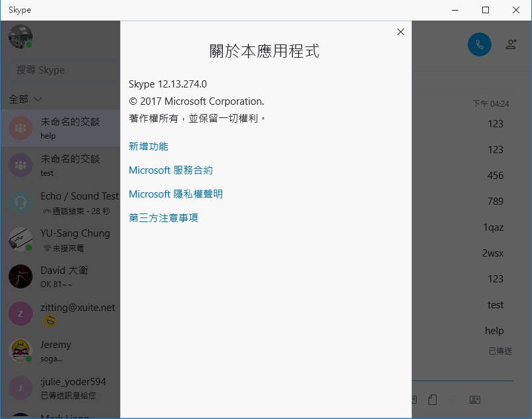Open the David 大衛 conversation
The width and height of the screenshot is (532, 419).
pos(60,276)
